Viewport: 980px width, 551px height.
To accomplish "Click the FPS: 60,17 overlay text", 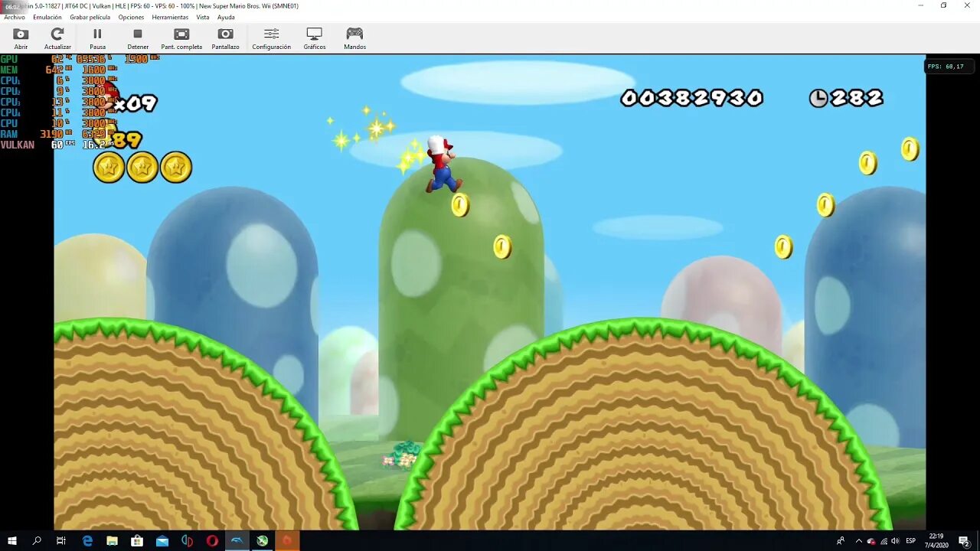I will (x=946, y=67).
